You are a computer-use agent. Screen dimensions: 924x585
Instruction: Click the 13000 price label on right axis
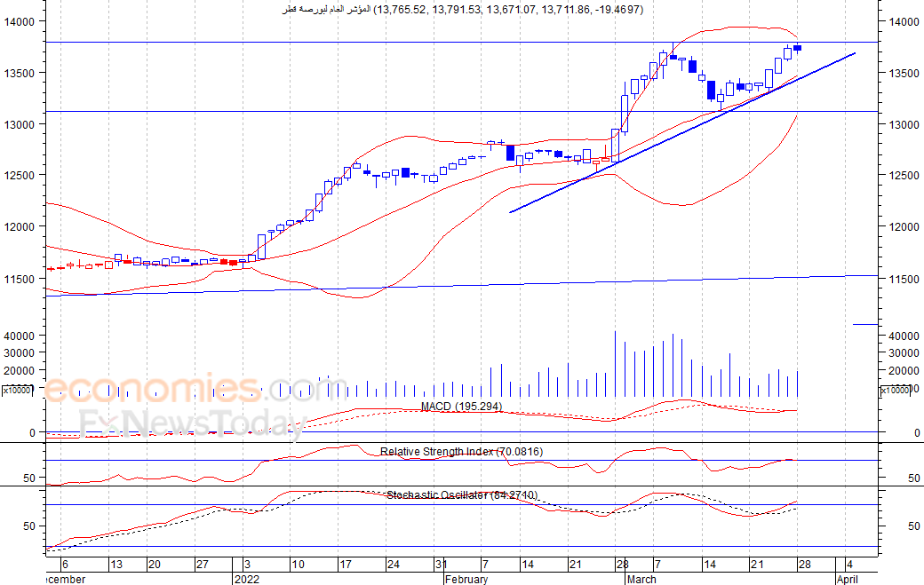point(904,125)
